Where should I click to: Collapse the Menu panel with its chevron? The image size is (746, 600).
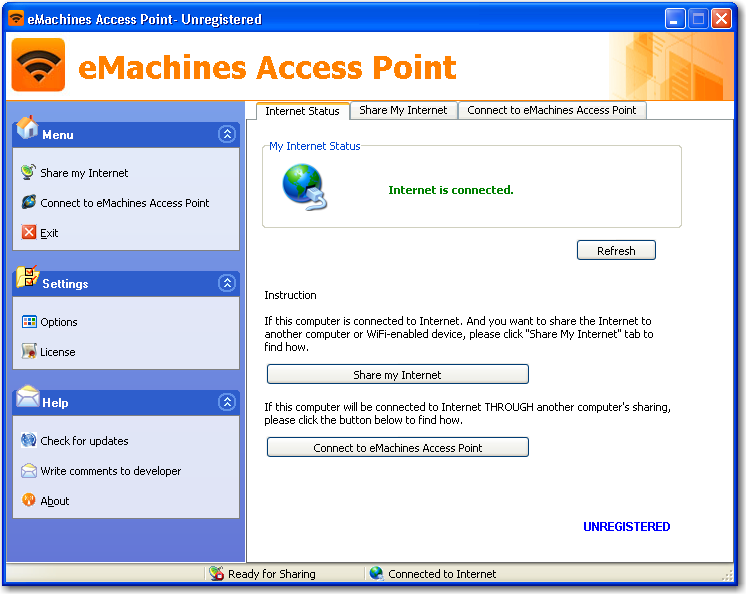pos(227,134)
